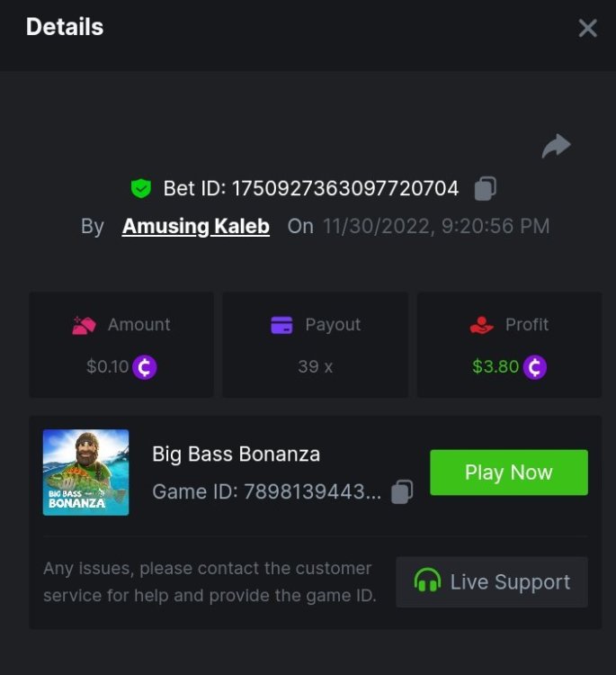Open the Big Bass Bonanza thumbnail
Viewport: 616px width, 675px height.
86,472
